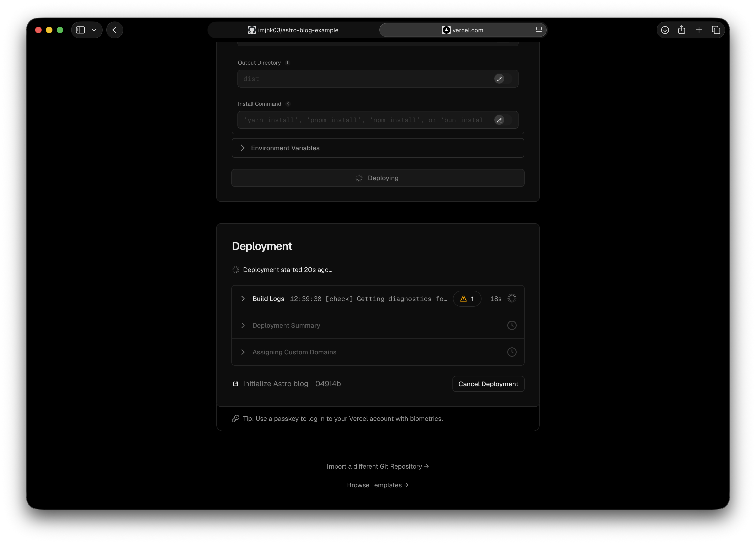Image resolution: width=756 pixels, height=544 pixels.
Task: Open the sidebar options dropdown arrow
Action: pos(94,30)
